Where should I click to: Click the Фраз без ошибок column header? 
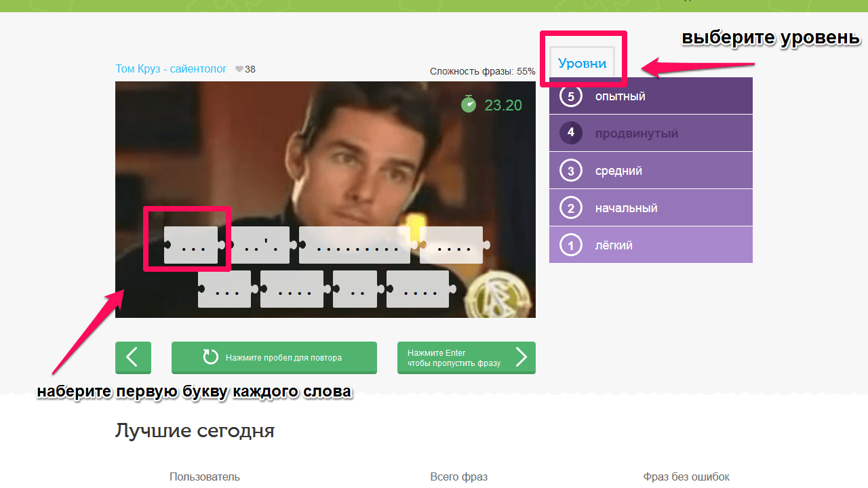pos(686,477)
